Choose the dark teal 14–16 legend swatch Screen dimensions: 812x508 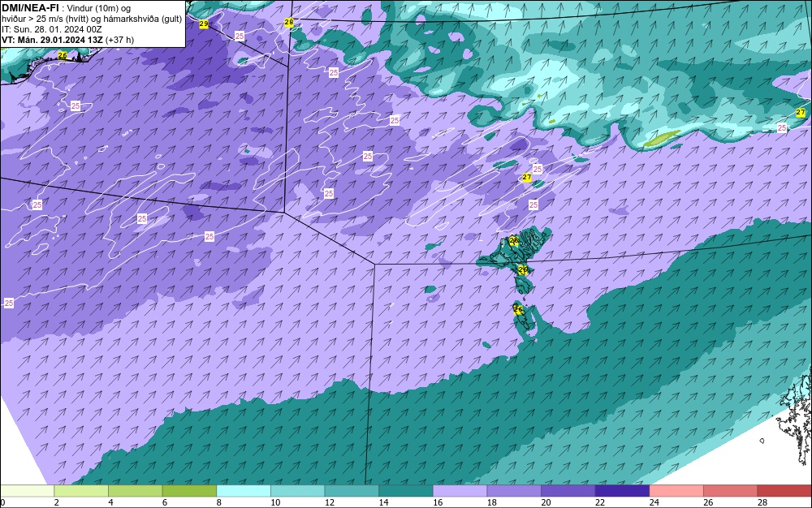tap(406, 491)
